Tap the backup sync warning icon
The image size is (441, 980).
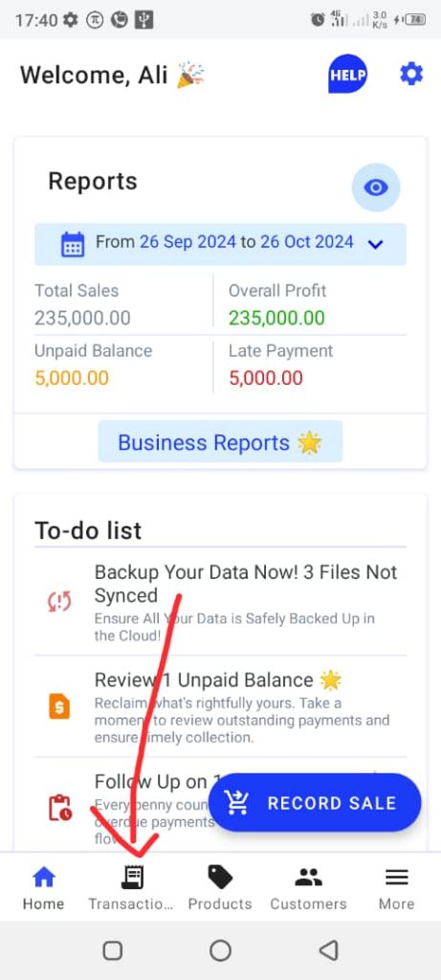(59, 601)
